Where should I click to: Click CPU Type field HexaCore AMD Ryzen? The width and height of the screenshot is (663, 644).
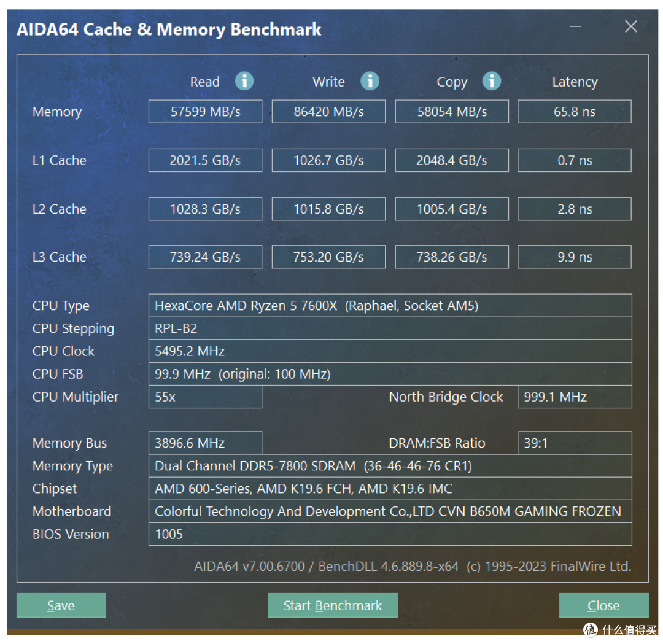point(390,306)
